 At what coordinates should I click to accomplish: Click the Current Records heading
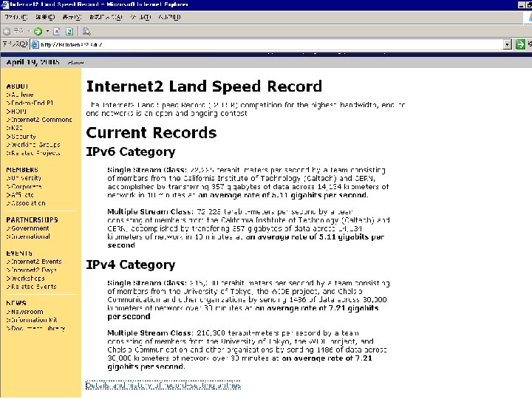[151, 133]
